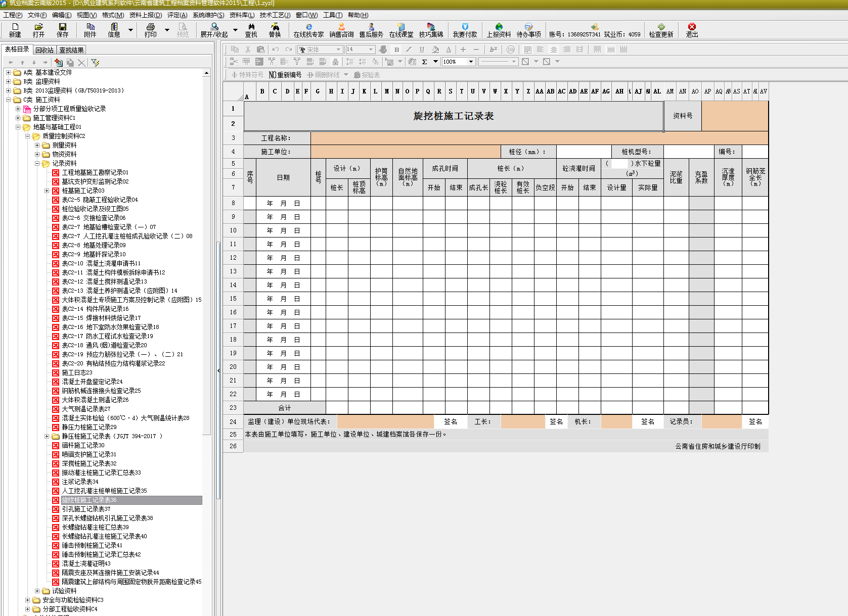Click the font color A icon
The width and height of the screenshot is (848, 616).
449,50
